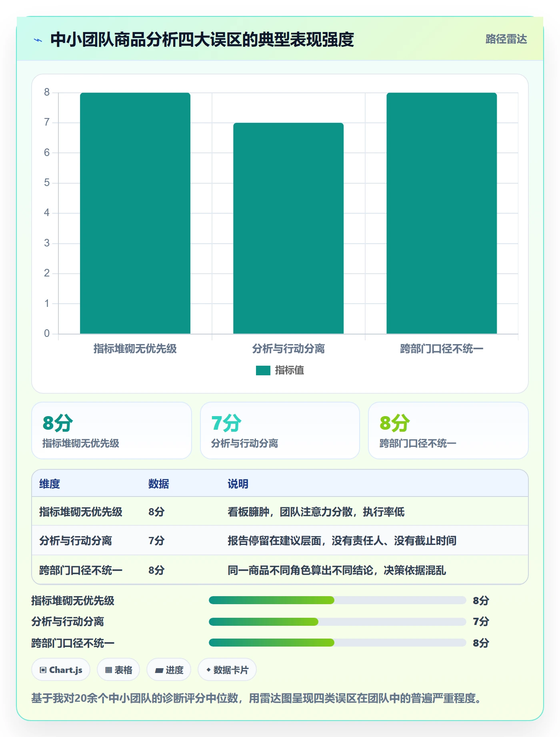Viewport: 560px width, 737px height.
Task: Toggle the 指标值 legend color swatch
Action: point(263,371)
